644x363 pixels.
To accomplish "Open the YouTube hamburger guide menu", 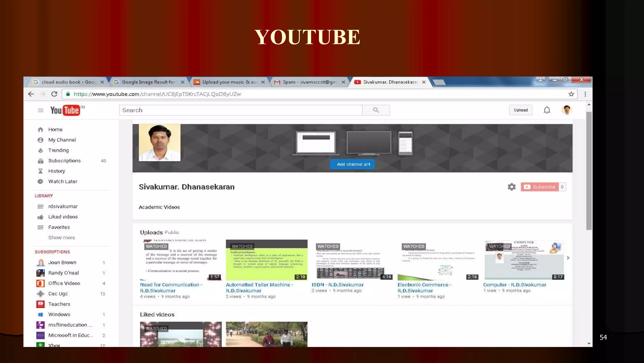I will click(x=41, y=110).
